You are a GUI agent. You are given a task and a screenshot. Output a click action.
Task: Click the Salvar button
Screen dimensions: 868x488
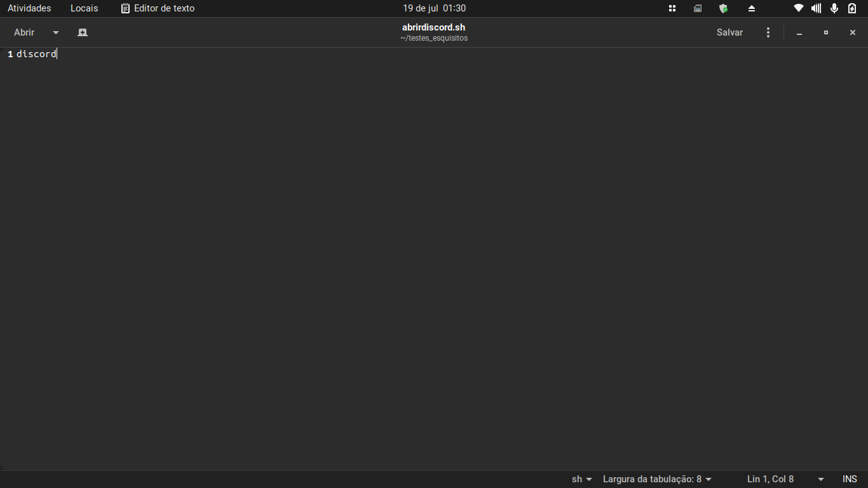(x=729, y=32)
